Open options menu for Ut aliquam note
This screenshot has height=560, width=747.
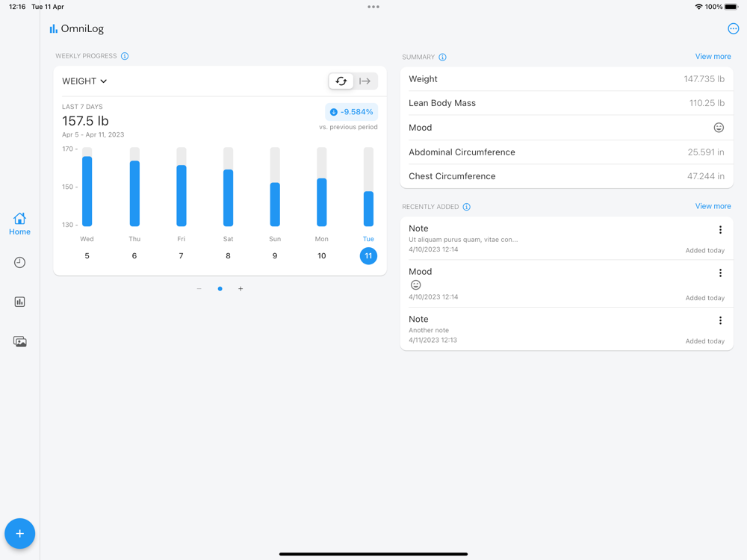pyautogui.click(x=720, y=229)
